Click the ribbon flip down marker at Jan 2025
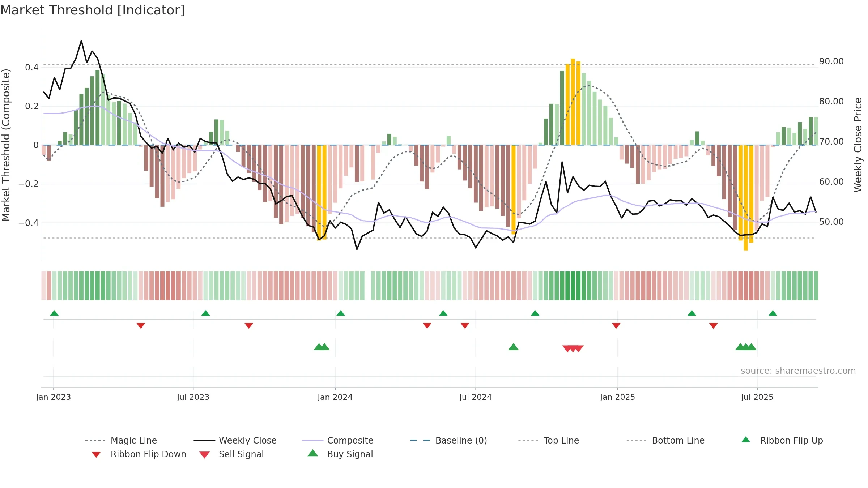Viewport: 868px width, 488px height. (x=616, y=326)
